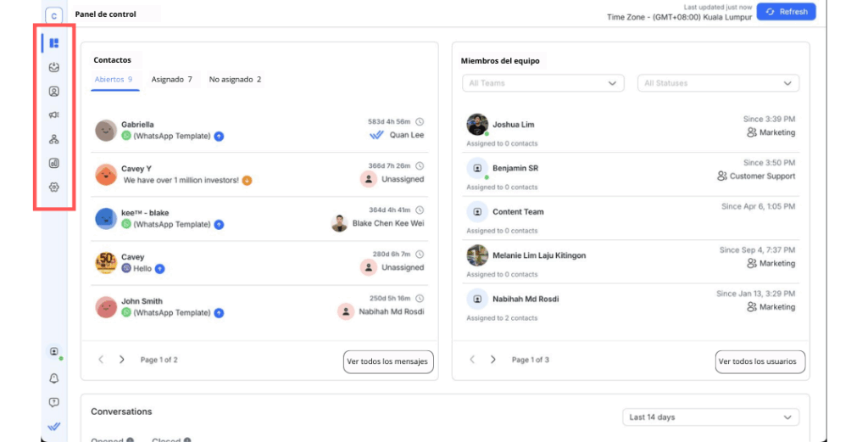This screenshot has width=868, height=442.
Task: Select Benjamin SR team member name
Action: [x=515, y=168]
